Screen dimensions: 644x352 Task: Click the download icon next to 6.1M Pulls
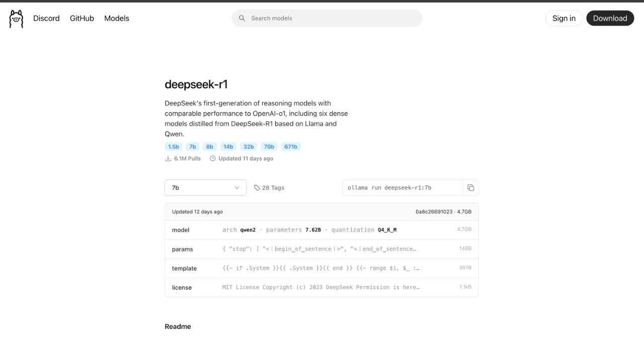(x=168, y=158)
